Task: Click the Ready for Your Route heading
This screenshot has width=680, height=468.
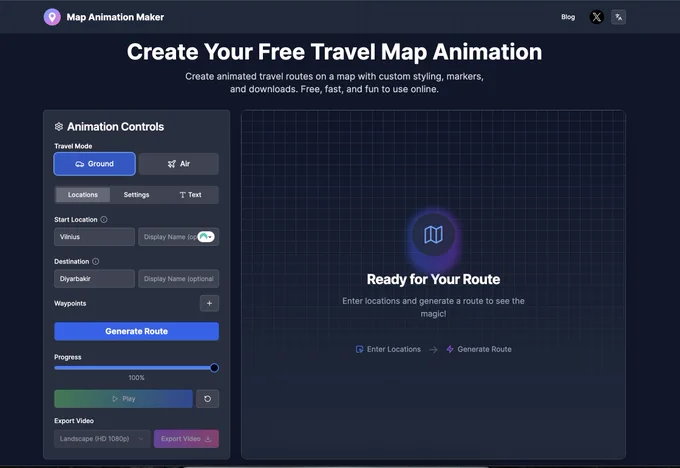Action: [433, 279]
